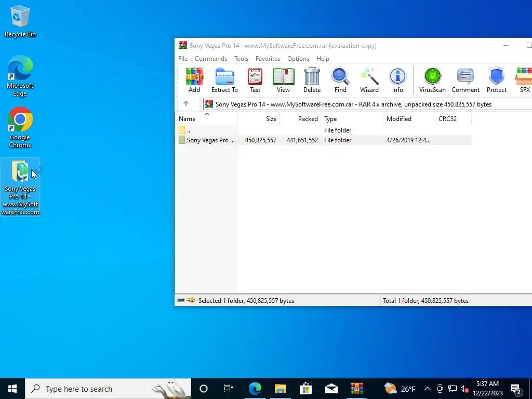Show archive Info

point(397,80)
